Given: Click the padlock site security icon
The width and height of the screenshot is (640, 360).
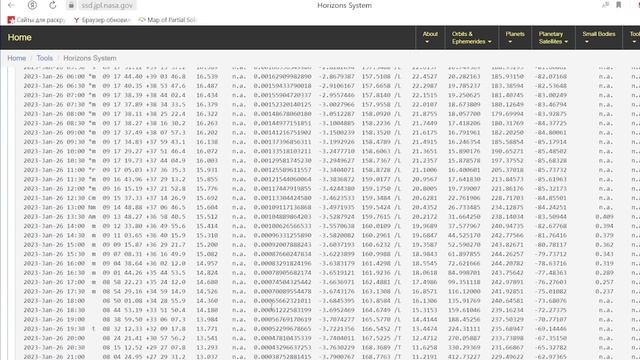Looking at the screenshot, I should [x=71, y=5].
